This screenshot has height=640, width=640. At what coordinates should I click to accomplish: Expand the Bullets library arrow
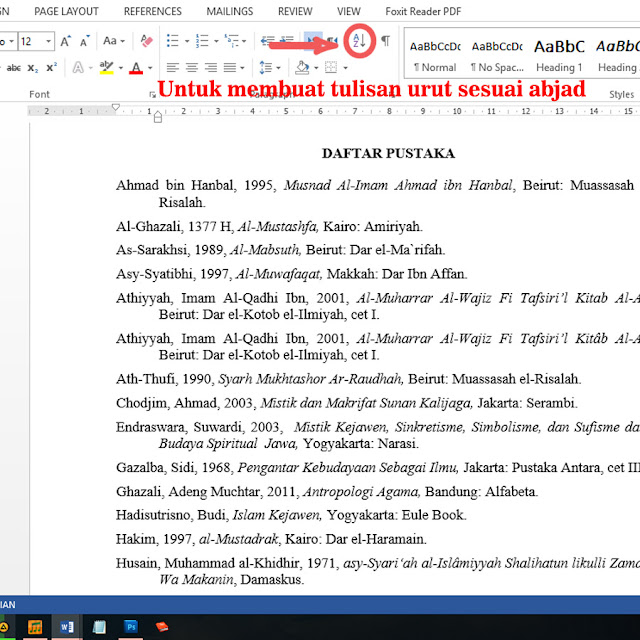187,41
